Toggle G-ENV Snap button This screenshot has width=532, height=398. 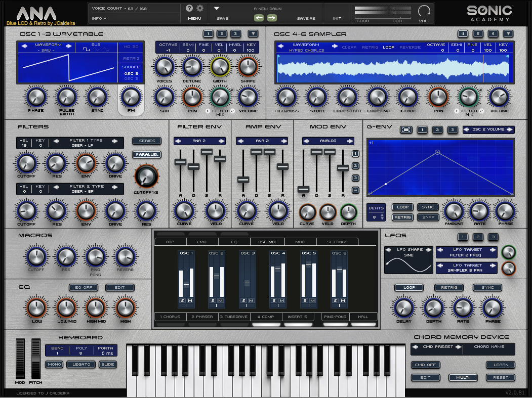click(x=428, y=217)
